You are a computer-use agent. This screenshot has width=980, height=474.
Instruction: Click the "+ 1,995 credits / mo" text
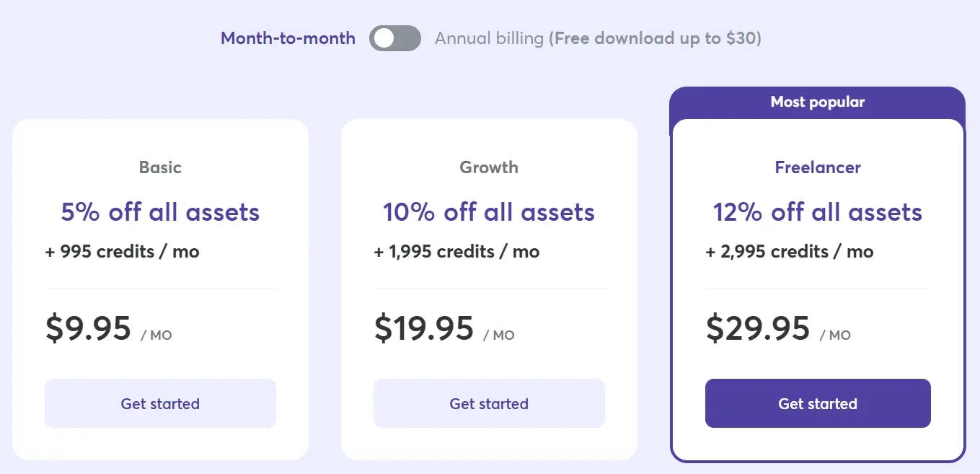[x=456, y=252]
